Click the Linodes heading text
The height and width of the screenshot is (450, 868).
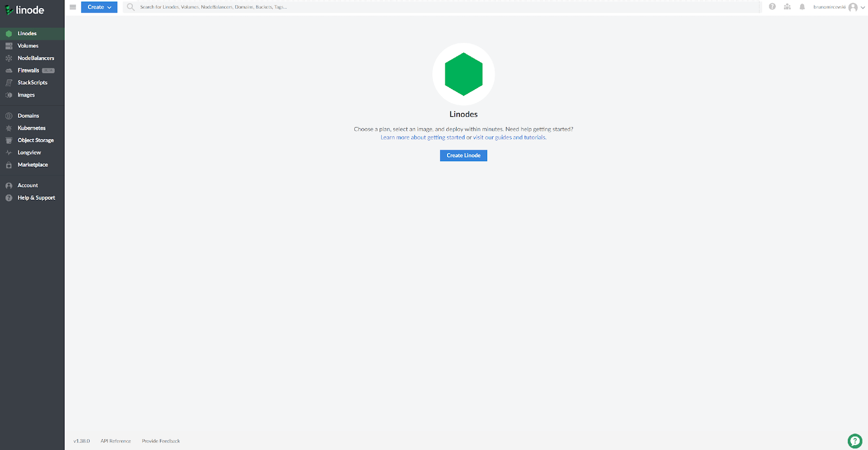[x=463, y=114]
